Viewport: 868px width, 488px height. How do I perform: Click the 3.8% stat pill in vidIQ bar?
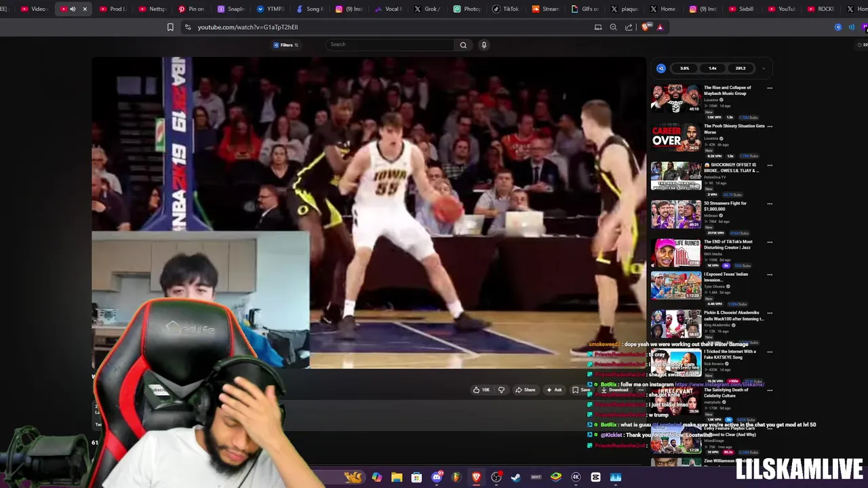click(685, 68)
